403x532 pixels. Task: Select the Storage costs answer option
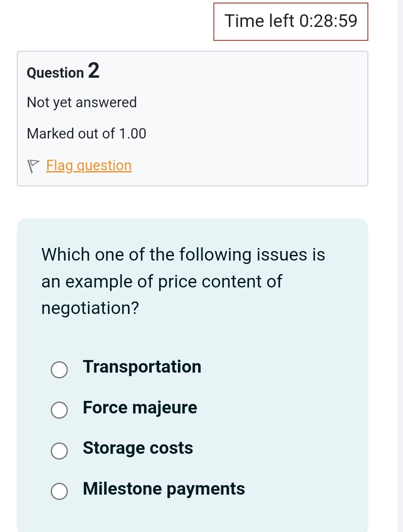[x=59, y=451]
